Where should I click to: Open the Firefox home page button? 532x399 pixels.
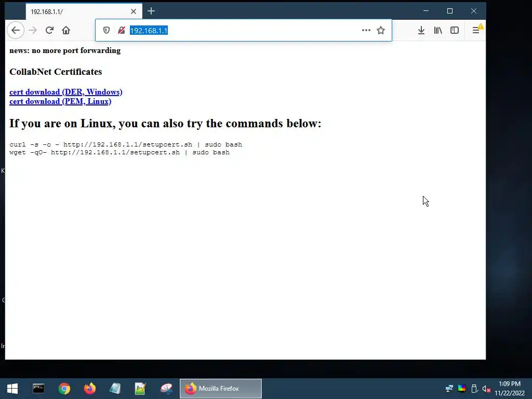pyautogui.click(x=66, y=30)
